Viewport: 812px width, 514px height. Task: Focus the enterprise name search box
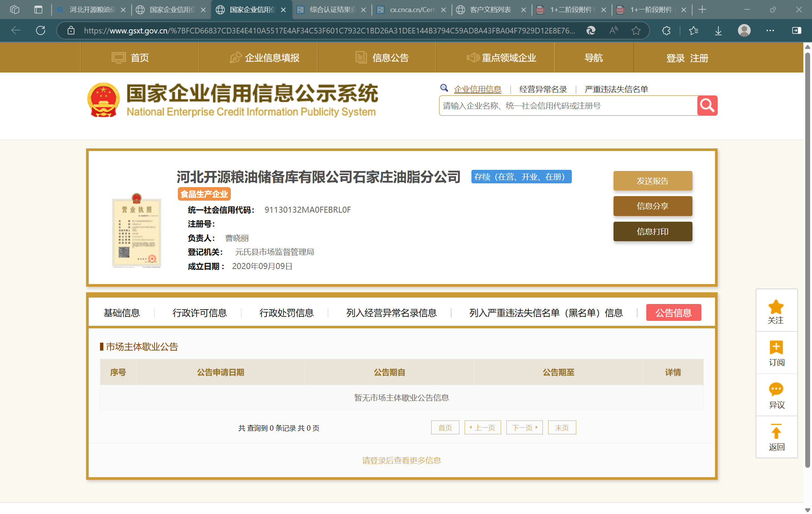pos(568,106)
